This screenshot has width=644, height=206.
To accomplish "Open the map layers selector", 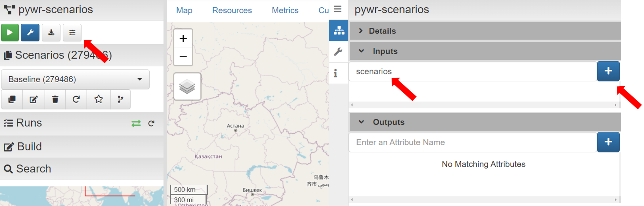I will (x=187, y=87).
